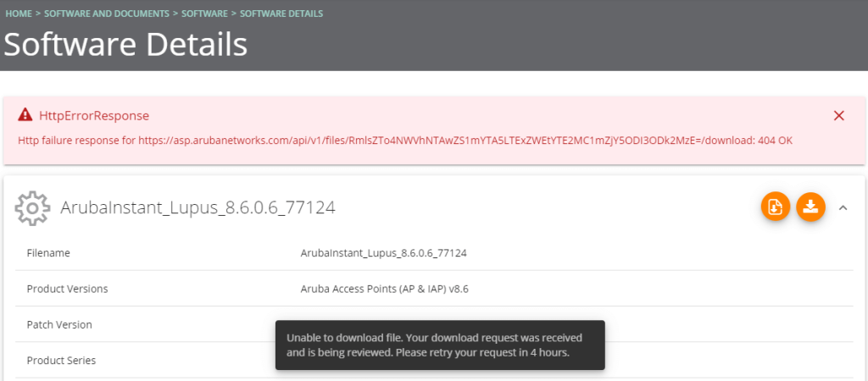
Task: Click the Aruba Access Points v8.6 value
Action: click(x=385, y=289)
